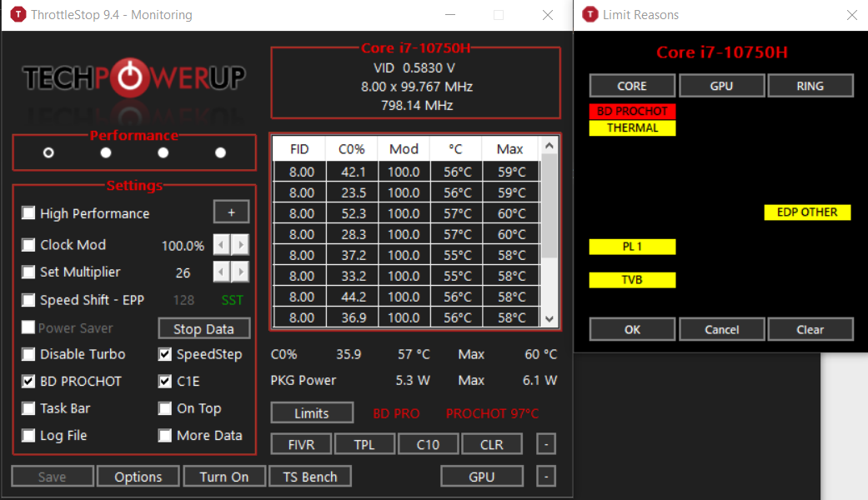
Task: Open the Options dialog
Action: (x=138, y=476)
